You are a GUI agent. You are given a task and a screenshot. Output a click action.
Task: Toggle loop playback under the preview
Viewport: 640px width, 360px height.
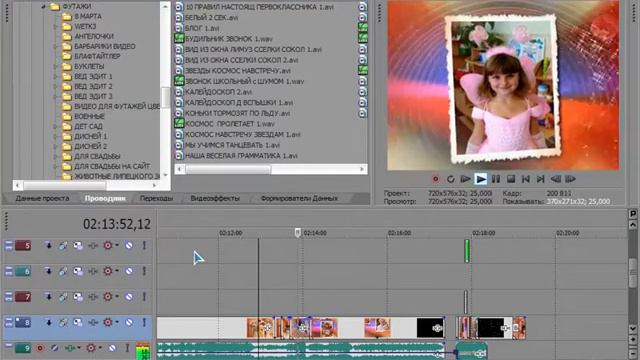point(451,179)
